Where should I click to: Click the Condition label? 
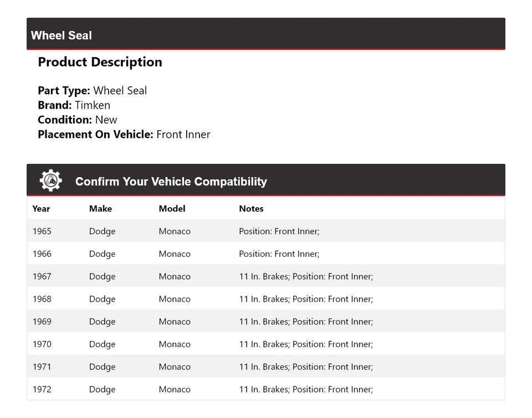[64, 120]
